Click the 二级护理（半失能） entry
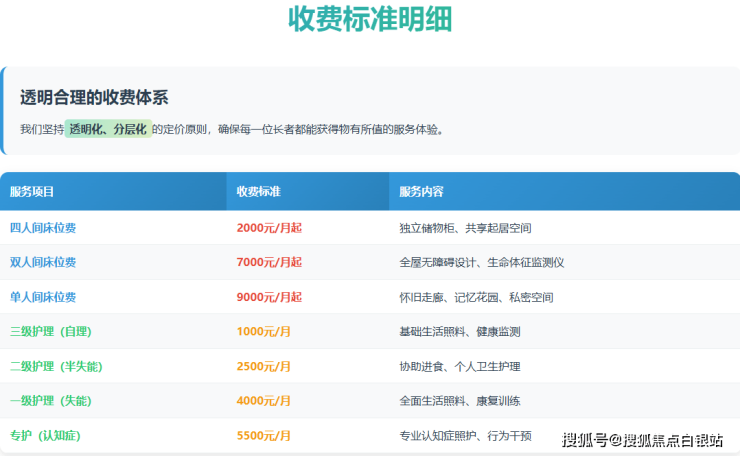The image size is (740, 456). click(56, 366)
